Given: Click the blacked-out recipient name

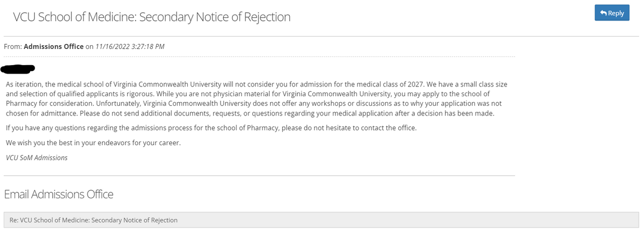Looking at the screenshot, I should 19,68.
